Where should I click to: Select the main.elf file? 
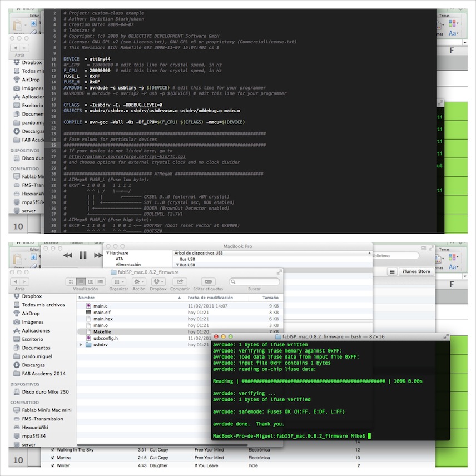tap(180, 313)
